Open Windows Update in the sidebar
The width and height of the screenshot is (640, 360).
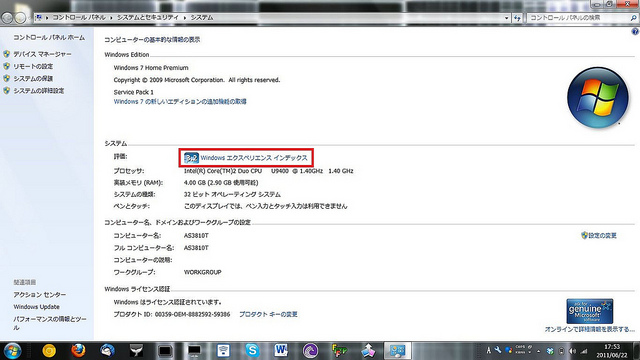point(36,307)
